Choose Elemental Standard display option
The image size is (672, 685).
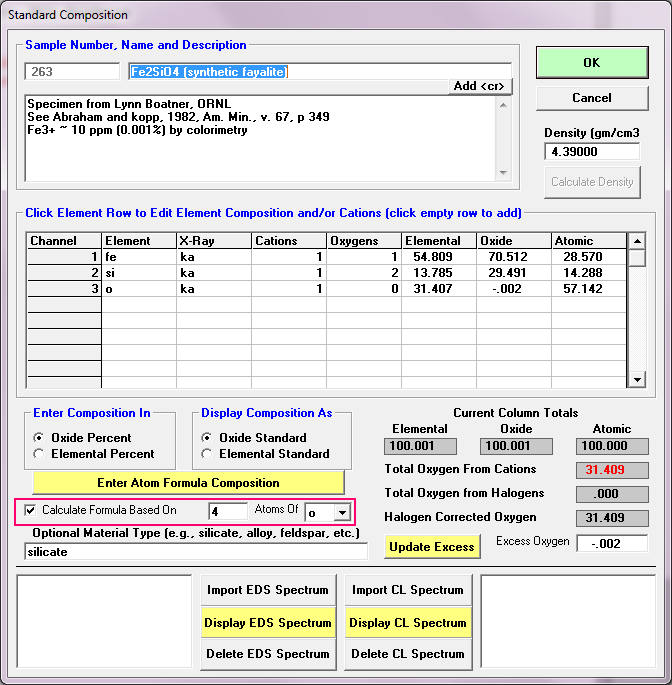[207, 454]
